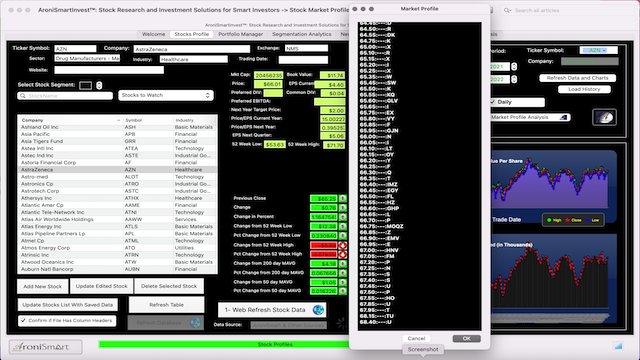Click the blue chart icon at bottom right

point(618,346)
